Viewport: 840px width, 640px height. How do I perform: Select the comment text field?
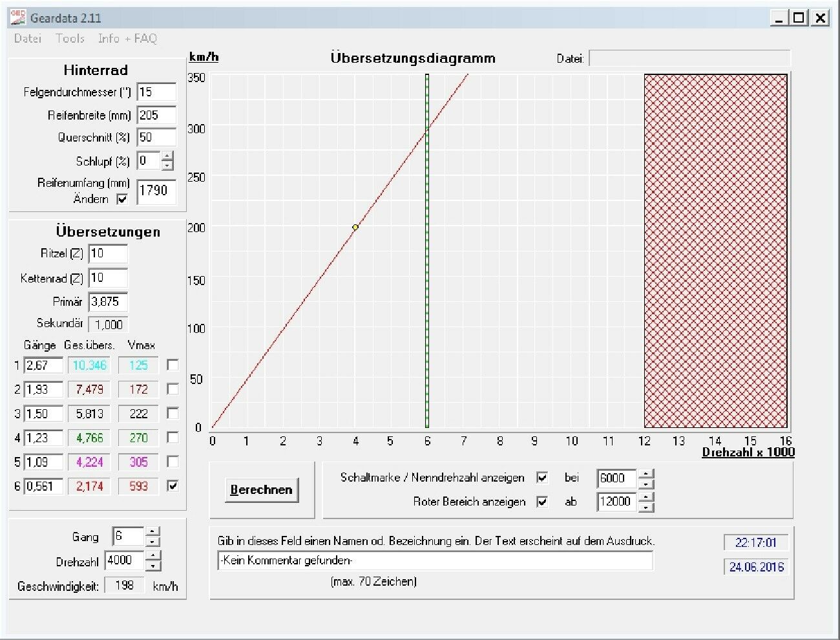[x=435, y=560]
